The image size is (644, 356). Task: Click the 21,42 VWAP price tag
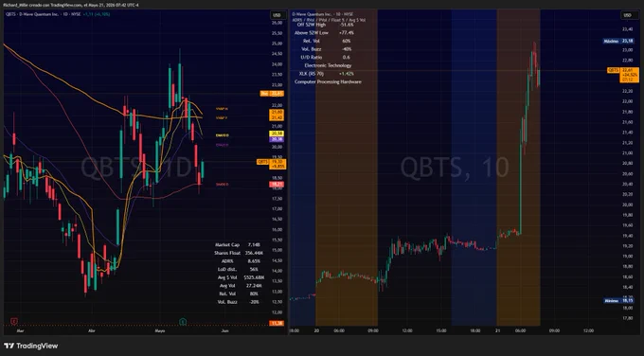(x=277, y=117)
